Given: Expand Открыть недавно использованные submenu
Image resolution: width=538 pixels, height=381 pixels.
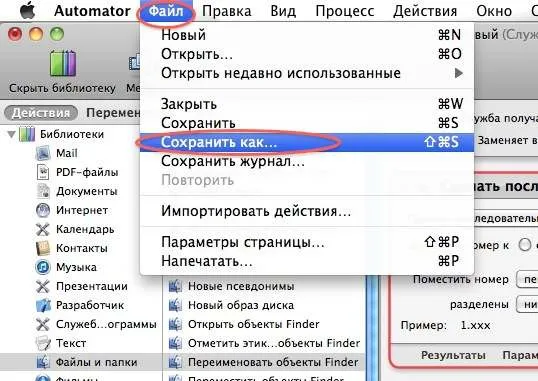Looking at the screenshot, I should (307, 73).
